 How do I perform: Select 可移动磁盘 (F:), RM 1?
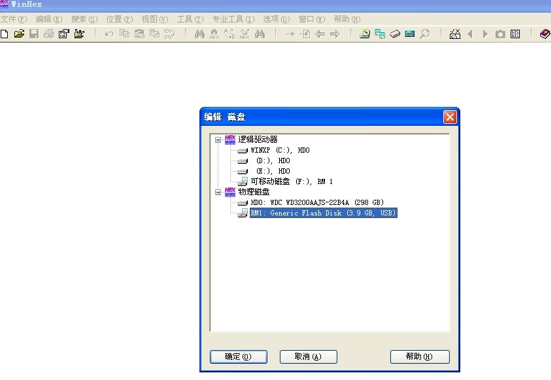pos(292,182)
